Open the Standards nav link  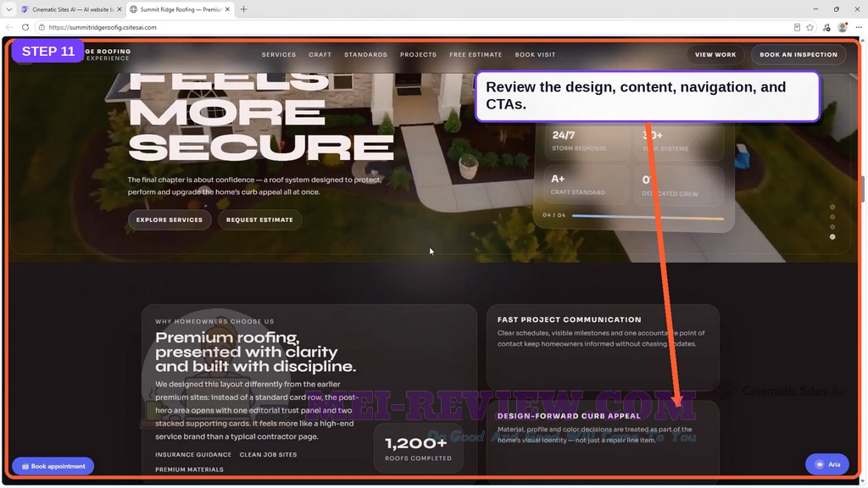pyautogui.click(x=365, y=55)
